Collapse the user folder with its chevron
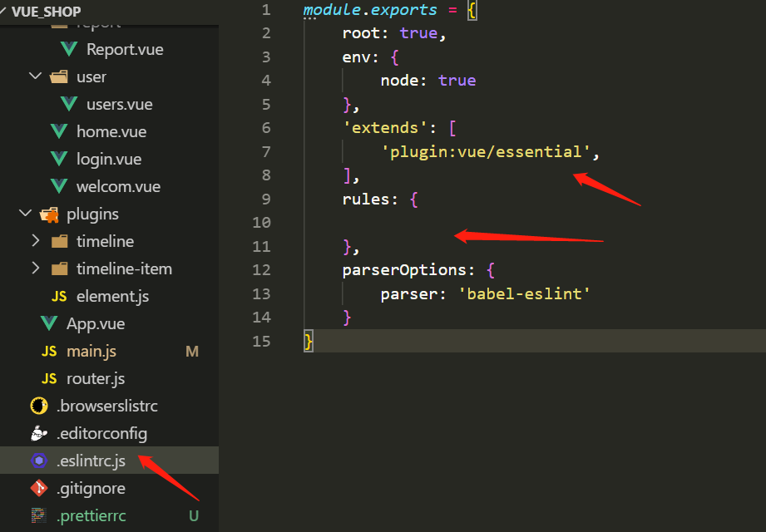Image resolution: width=766 pixels, height=532 pixels. [x=35, y=76]
